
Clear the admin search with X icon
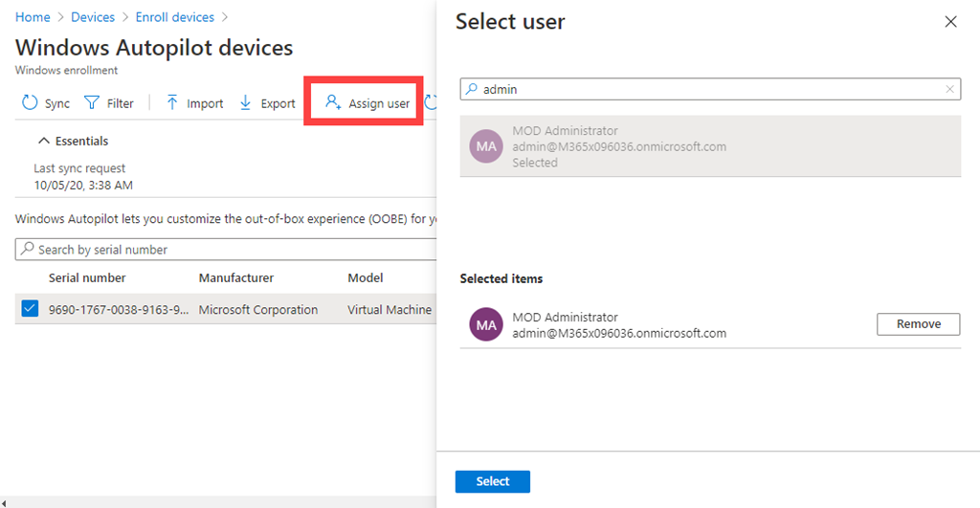pos(949,89)
